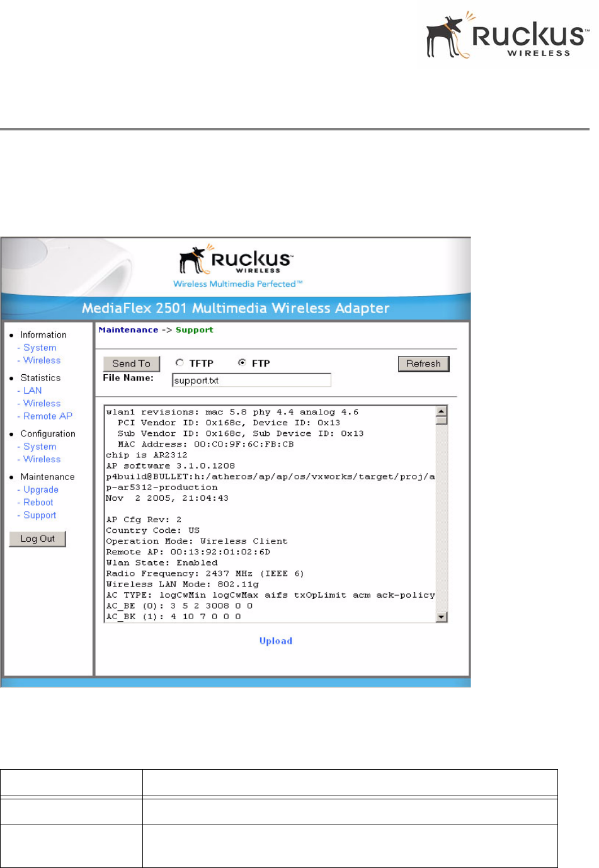Click 'AP software 3.1.0.1208' log line
Viewport: 599px width, 868px height.
171,465
